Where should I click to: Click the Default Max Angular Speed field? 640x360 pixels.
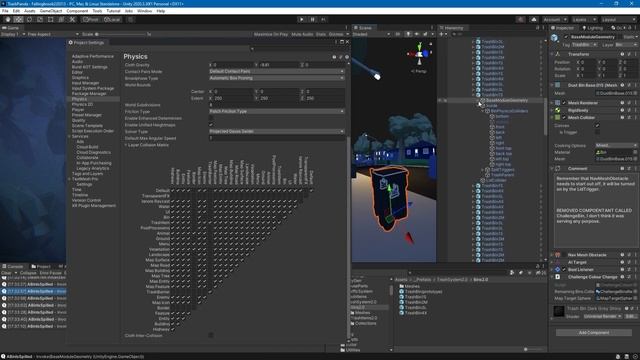click(276, 138)
